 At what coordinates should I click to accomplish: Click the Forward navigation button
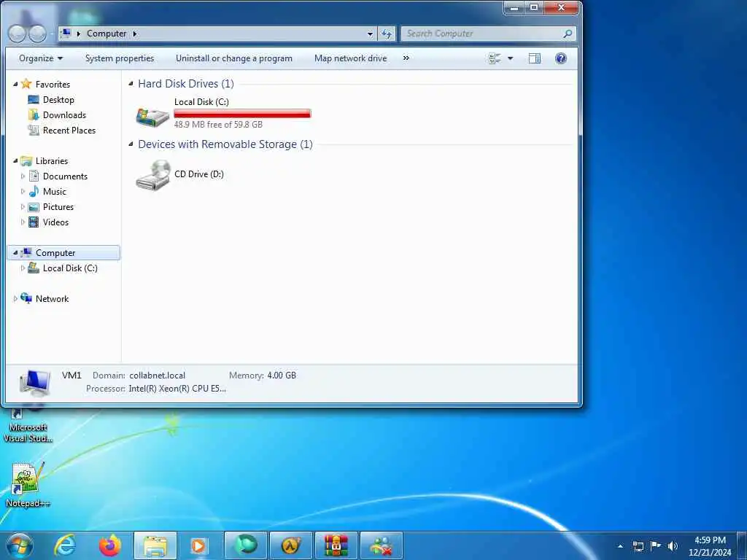pyautogui.click(x=38, y=34)
